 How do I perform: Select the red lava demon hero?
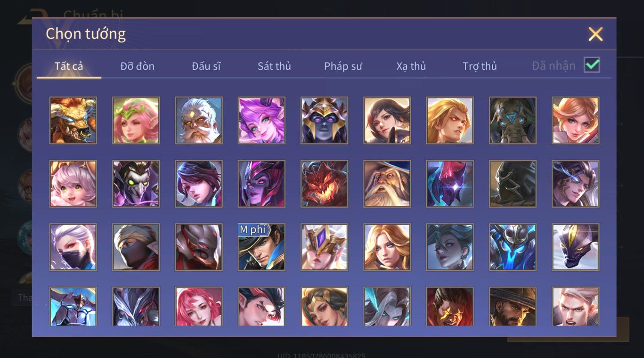click(324, 184)
